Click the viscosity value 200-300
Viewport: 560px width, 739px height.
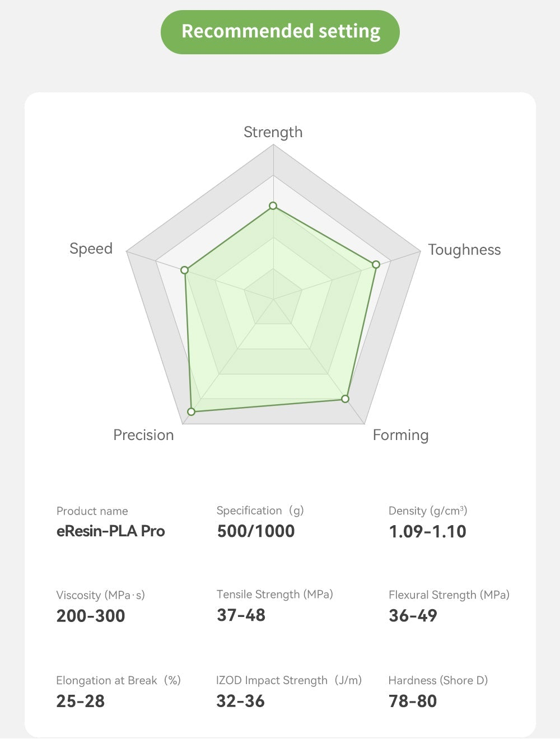click(91, 616)
